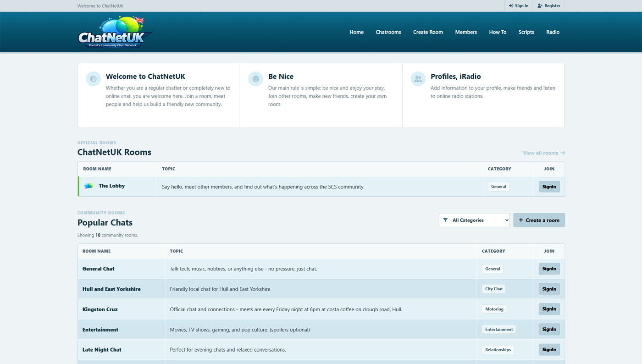Click SignIn for The Lobby room
The image size is (642, 364).
(x=549, y=187)
